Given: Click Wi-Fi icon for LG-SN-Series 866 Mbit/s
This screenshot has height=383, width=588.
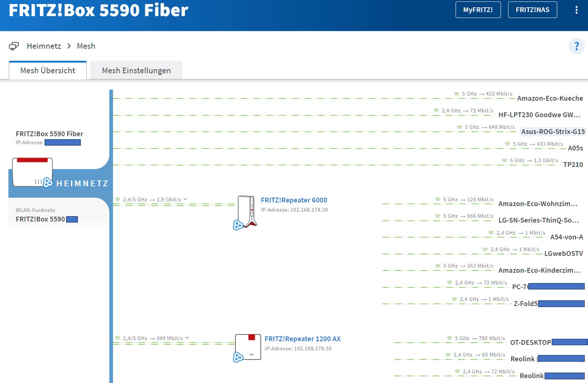Looking at the screenshot, I should click(437, 216).
